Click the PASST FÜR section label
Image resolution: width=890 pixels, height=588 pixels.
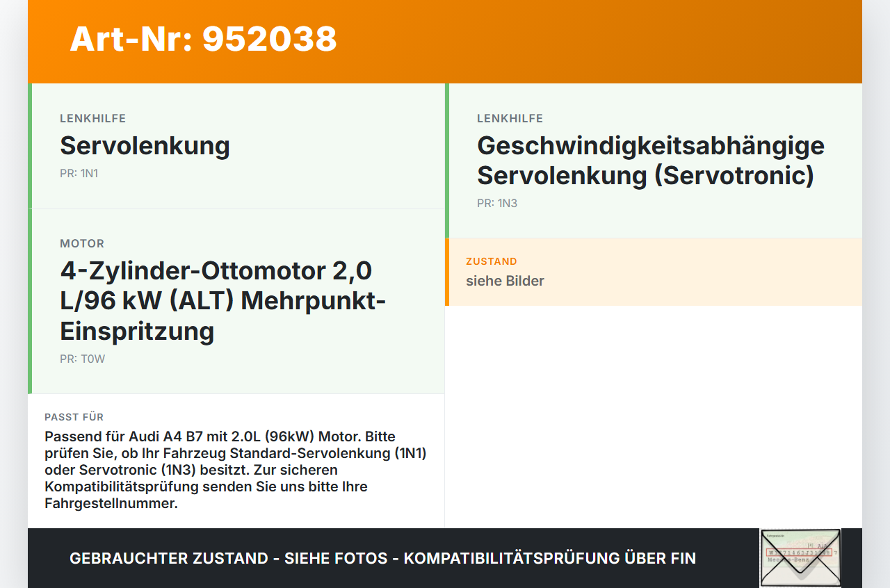click(x=74, y=417)
